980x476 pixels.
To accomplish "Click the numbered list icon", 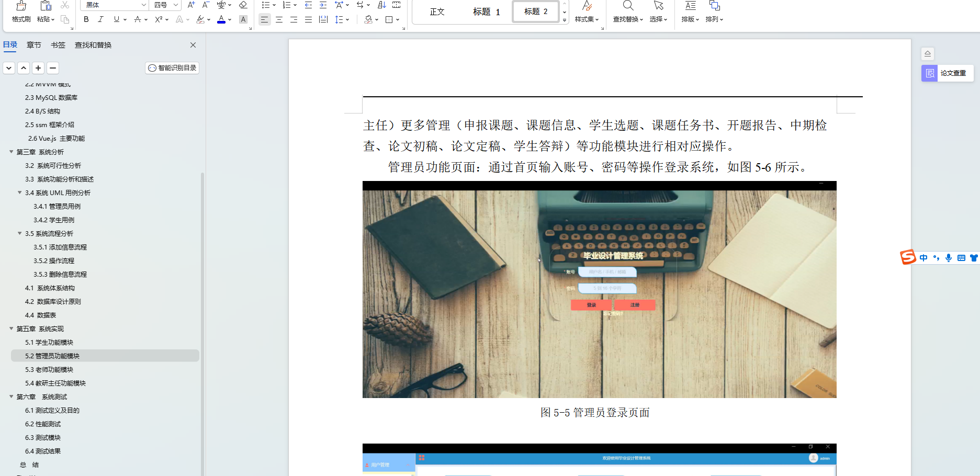I will click(x=286, y=5).
